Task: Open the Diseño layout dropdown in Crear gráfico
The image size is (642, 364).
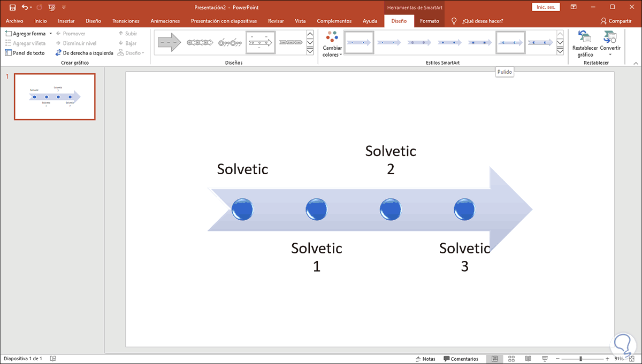Action: [x=131, y=53]
